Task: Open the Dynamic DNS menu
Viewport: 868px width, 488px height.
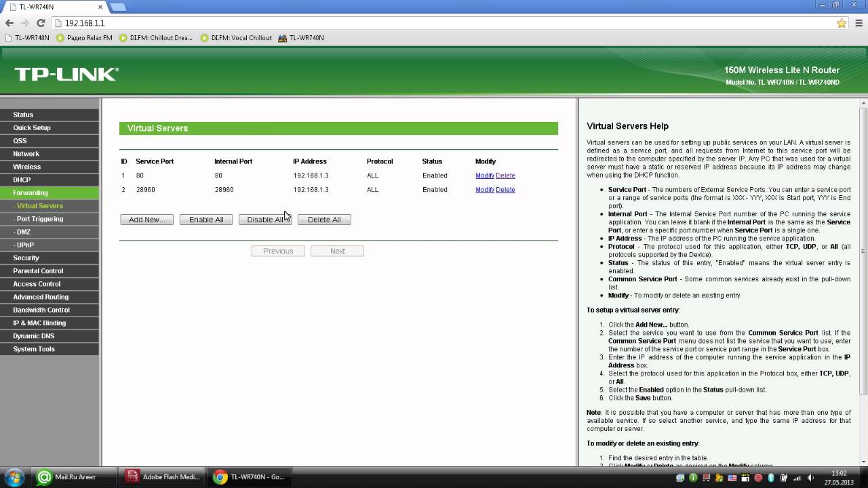Action: [49, 335]
